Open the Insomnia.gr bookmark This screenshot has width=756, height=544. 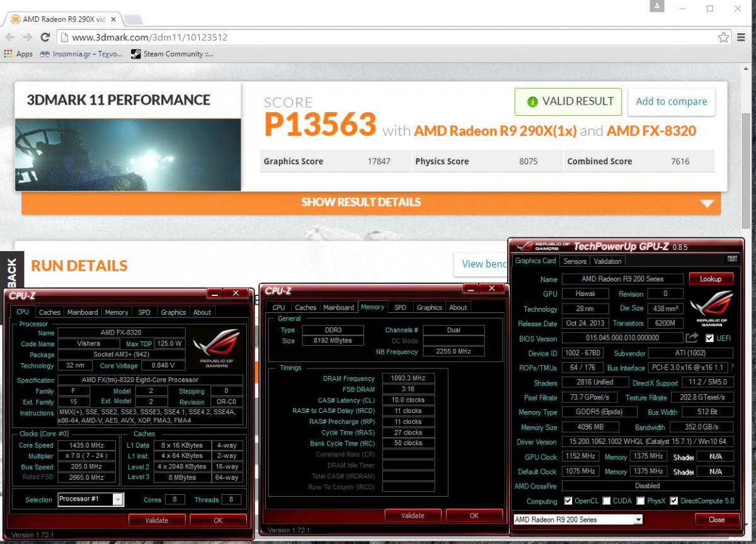coord(81,54)
